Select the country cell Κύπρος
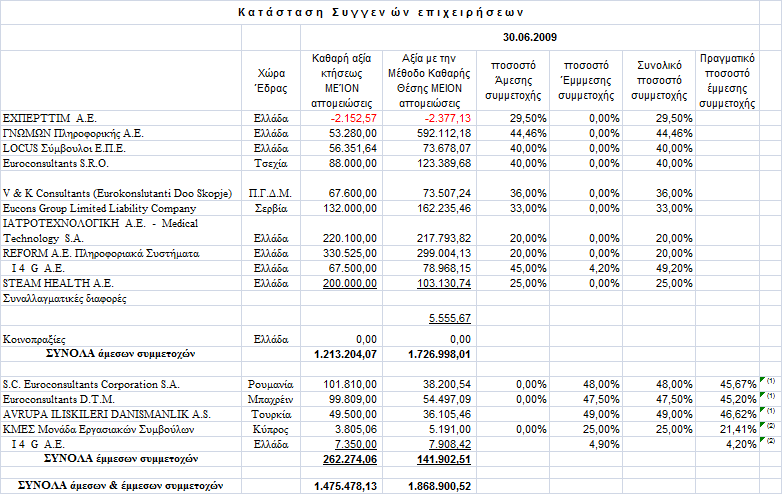 coord(271,429)
